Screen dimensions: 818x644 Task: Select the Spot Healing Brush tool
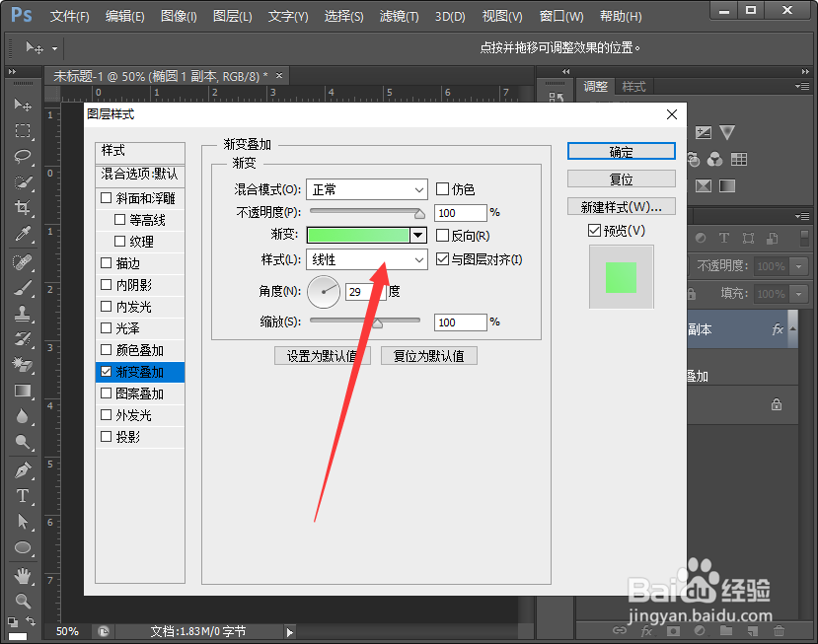click(23, 261)
